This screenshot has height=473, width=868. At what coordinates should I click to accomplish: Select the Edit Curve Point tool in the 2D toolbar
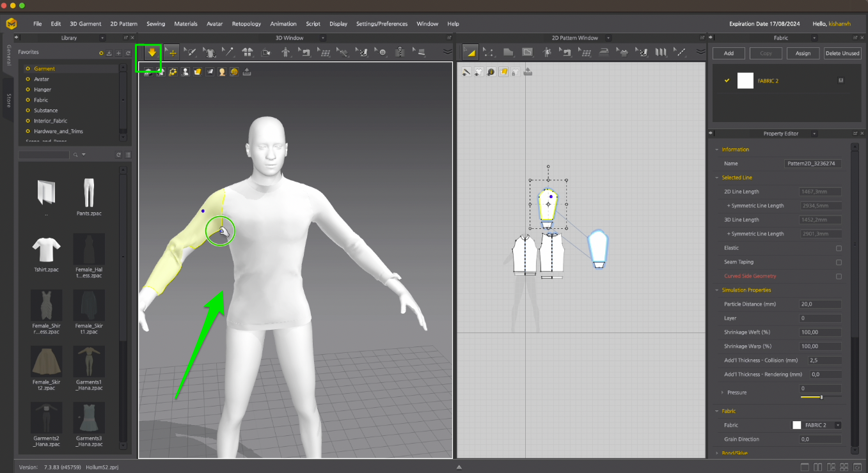coord(489,52)
